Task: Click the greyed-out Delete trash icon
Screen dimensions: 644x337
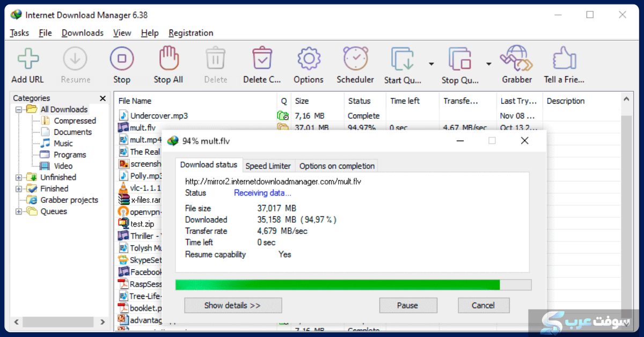Action: coord(216,58)
